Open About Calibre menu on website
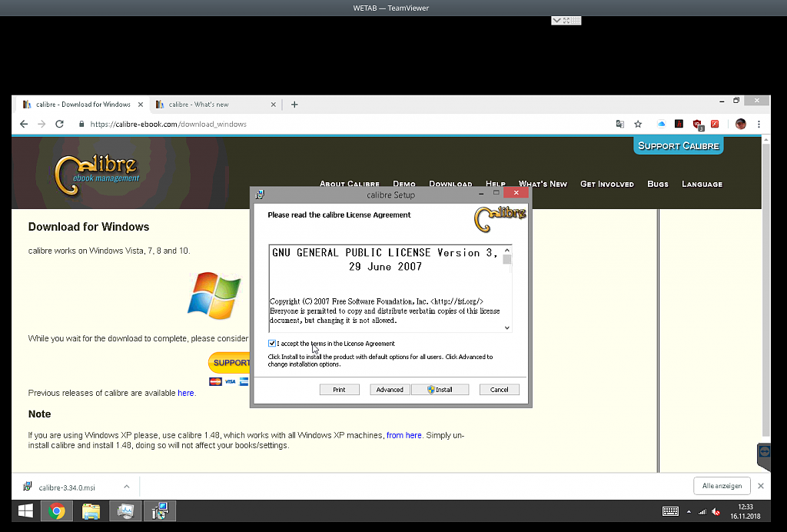The width and height of the screenshot is (787, 532). [350, 185]
